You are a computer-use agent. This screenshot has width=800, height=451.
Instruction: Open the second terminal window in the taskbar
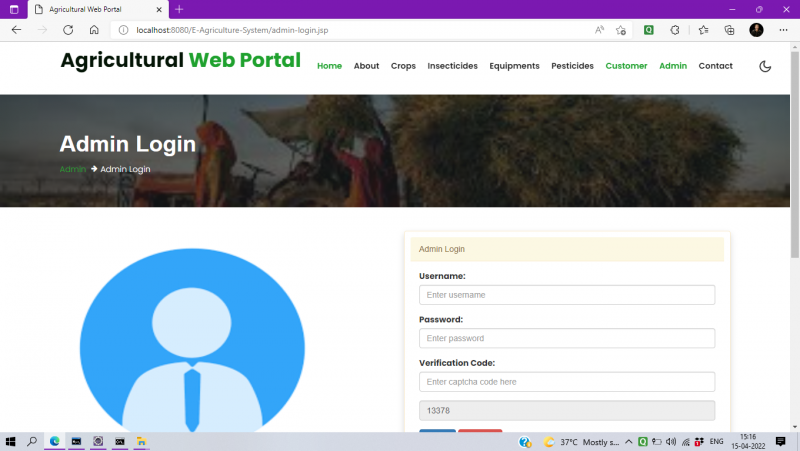pos(120,441)
